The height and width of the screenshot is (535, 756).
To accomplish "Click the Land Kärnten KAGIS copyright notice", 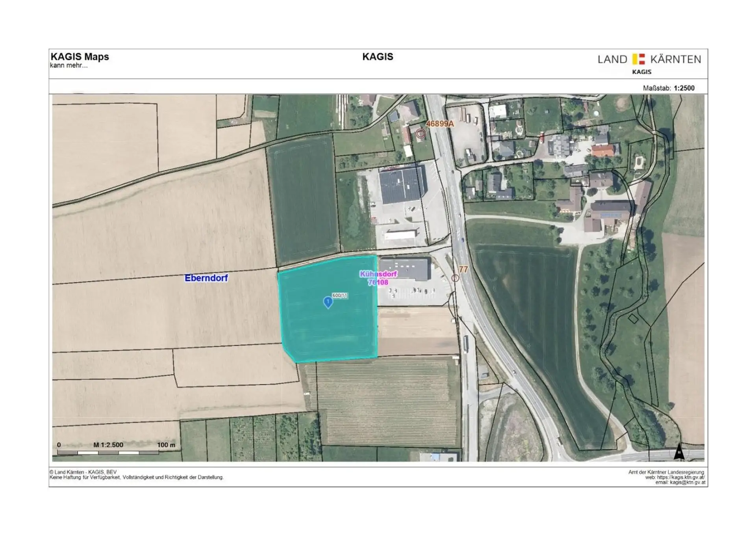I will coord(83,472).
